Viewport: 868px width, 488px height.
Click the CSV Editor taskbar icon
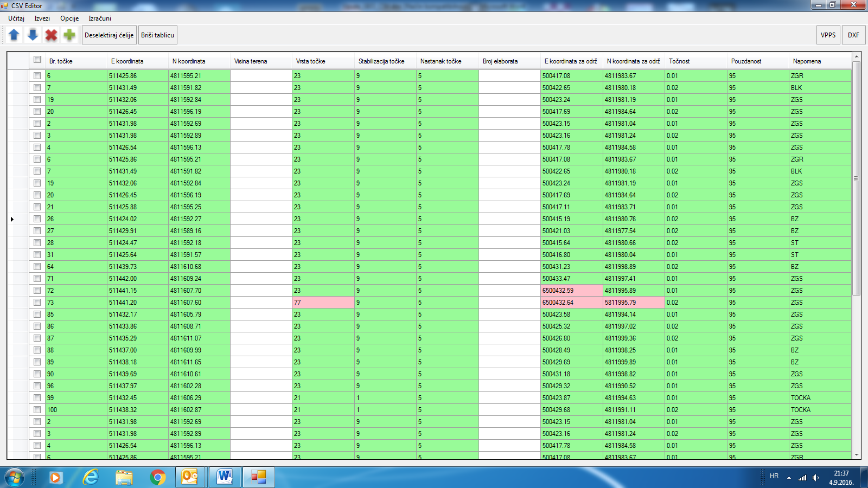pos(258,477)
